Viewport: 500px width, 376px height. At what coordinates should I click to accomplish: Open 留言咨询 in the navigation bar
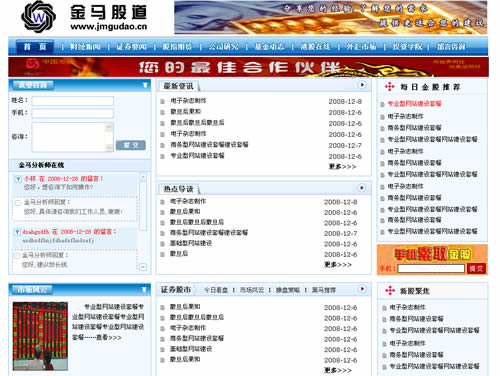(x=451, y=47)
